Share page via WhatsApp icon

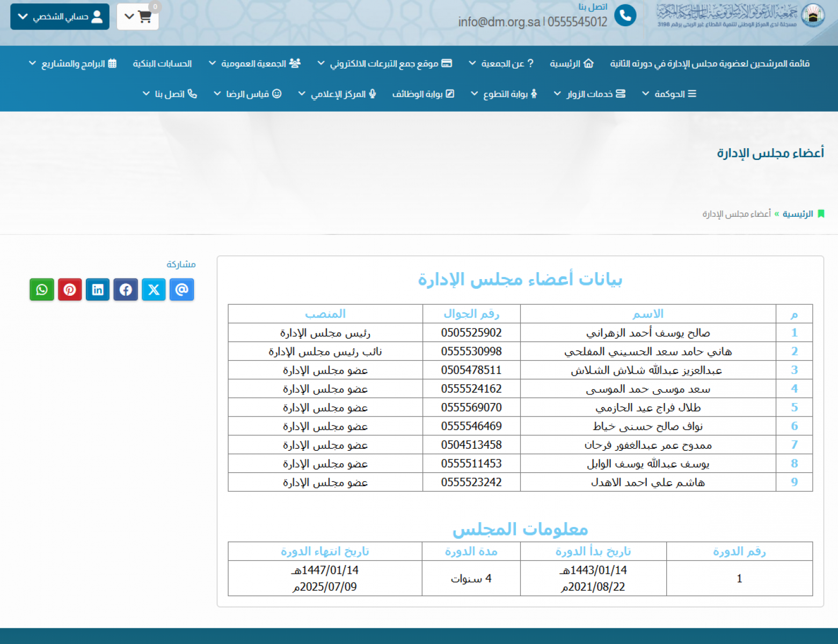point(42,290)
